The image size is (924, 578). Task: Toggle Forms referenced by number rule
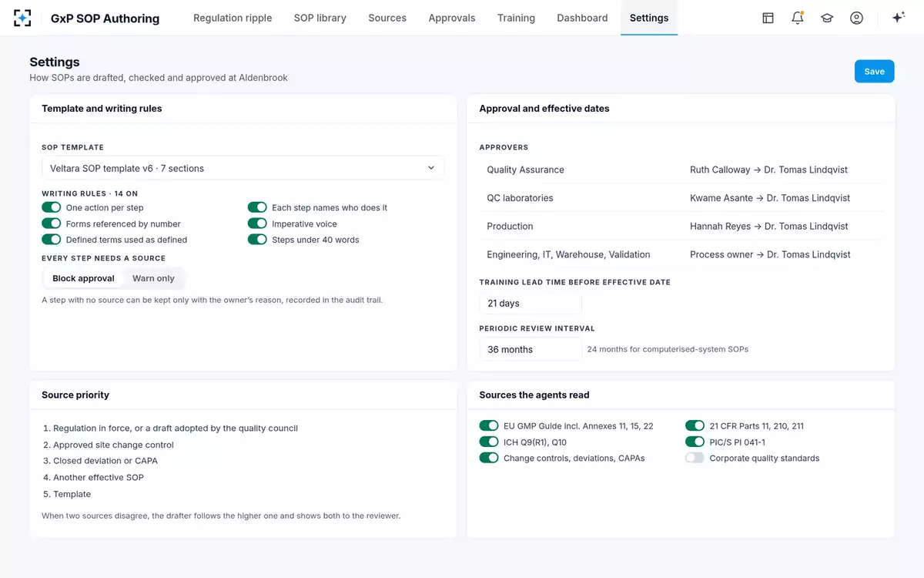tap(52, 223)
